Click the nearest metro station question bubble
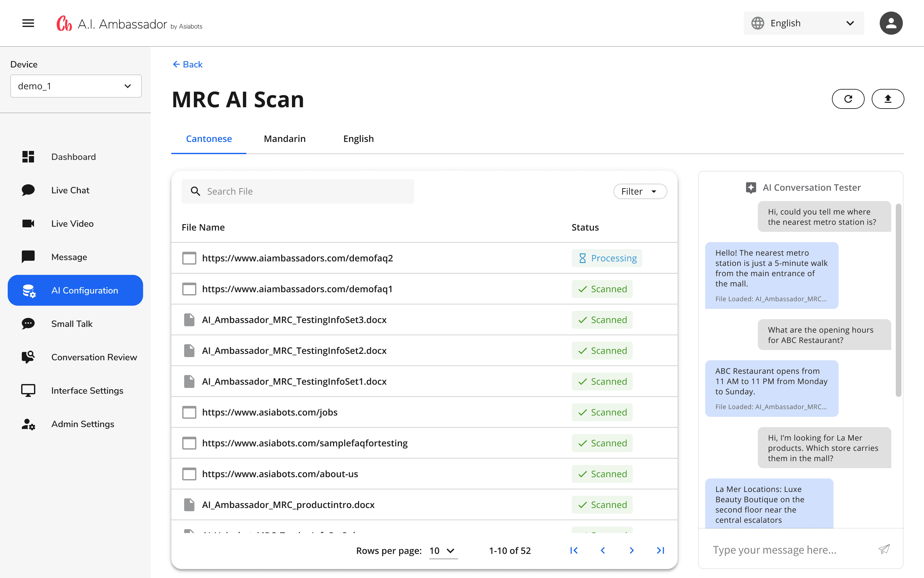The image size is (924, 578). (824, 216)
